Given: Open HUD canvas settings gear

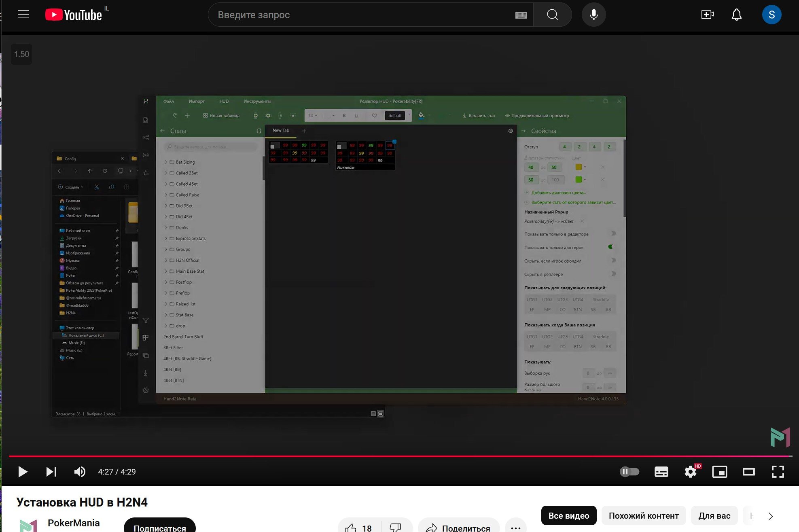Looking at the screenshot, I should pos(511,131).
